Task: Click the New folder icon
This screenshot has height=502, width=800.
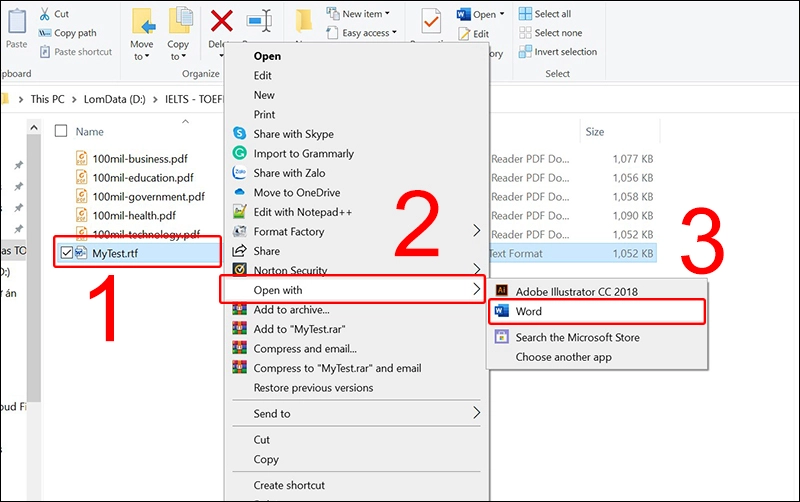Action: (304, 21)
